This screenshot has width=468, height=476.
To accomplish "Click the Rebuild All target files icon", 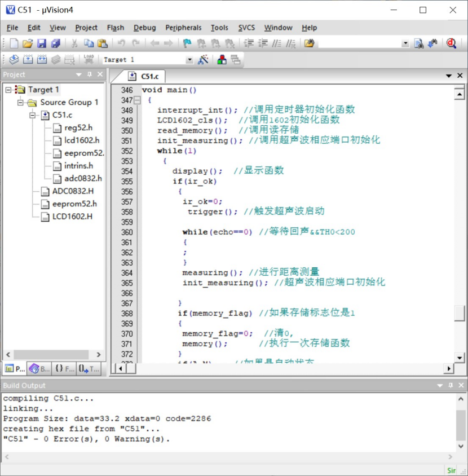I will click(x=41, y=59).
